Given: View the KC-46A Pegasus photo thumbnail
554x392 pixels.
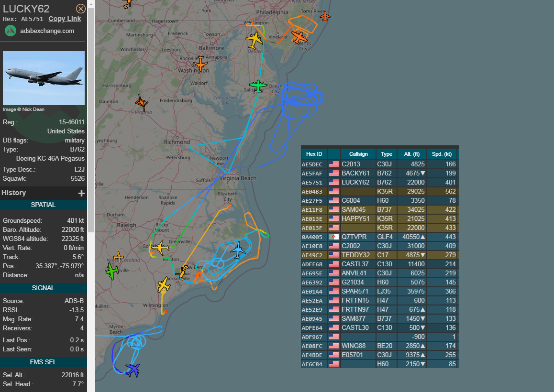Looking at the screenshot, I should coord(44,78).
